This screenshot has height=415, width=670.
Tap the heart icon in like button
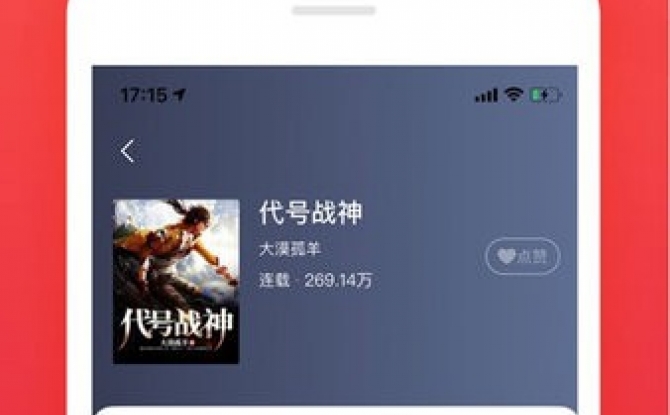pyautogui.click(x=506, y=256)
